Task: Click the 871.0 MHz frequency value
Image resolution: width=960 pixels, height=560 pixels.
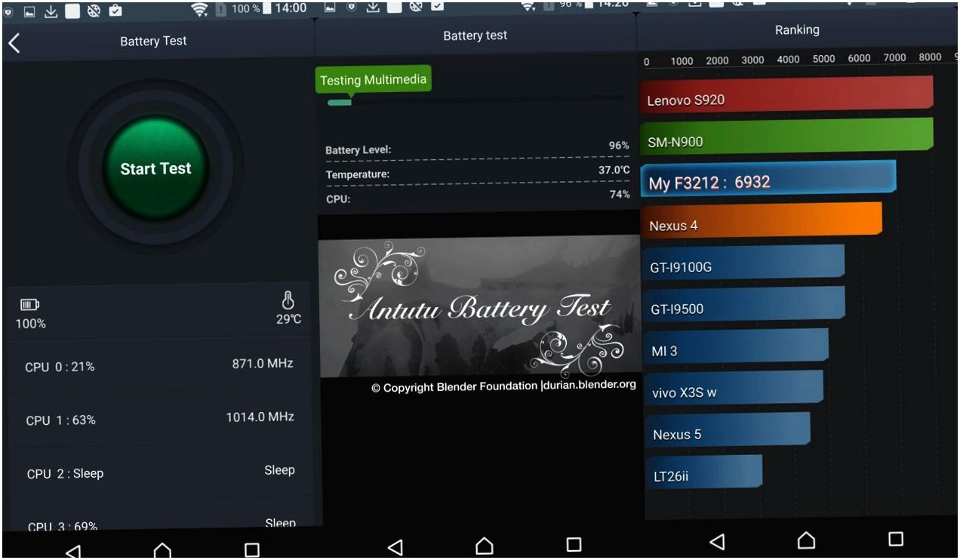Action: click(263, 364)
